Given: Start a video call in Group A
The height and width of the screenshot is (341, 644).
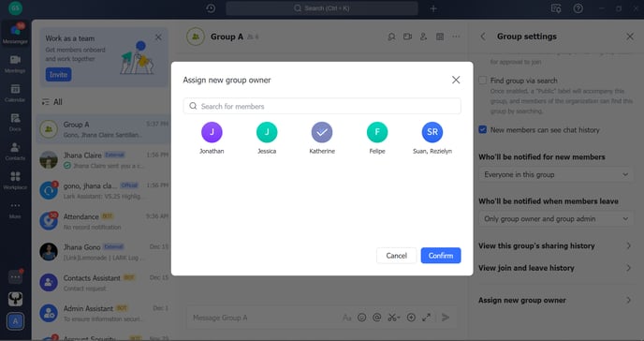Looking at the screenshot, I should 407,37.
